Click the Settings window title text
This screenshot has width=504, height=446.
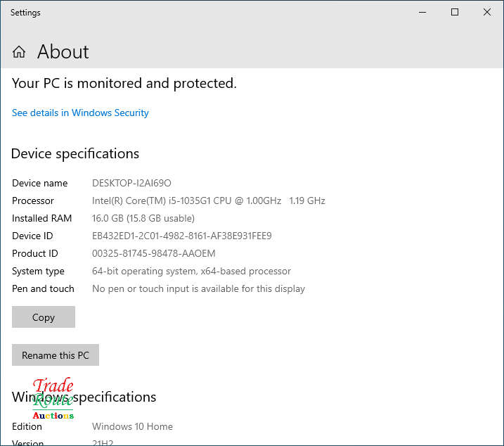click(x=25, y=13)
